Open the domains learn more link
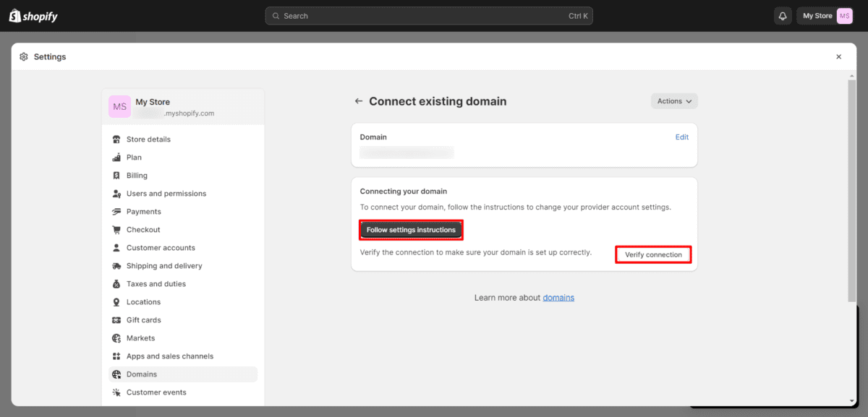868x417 pixels. pyautogui.click(x=558, y=297)
